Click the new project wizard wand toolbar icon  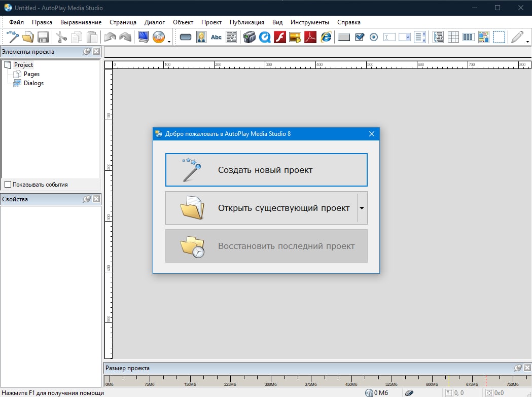click(13, 37)
